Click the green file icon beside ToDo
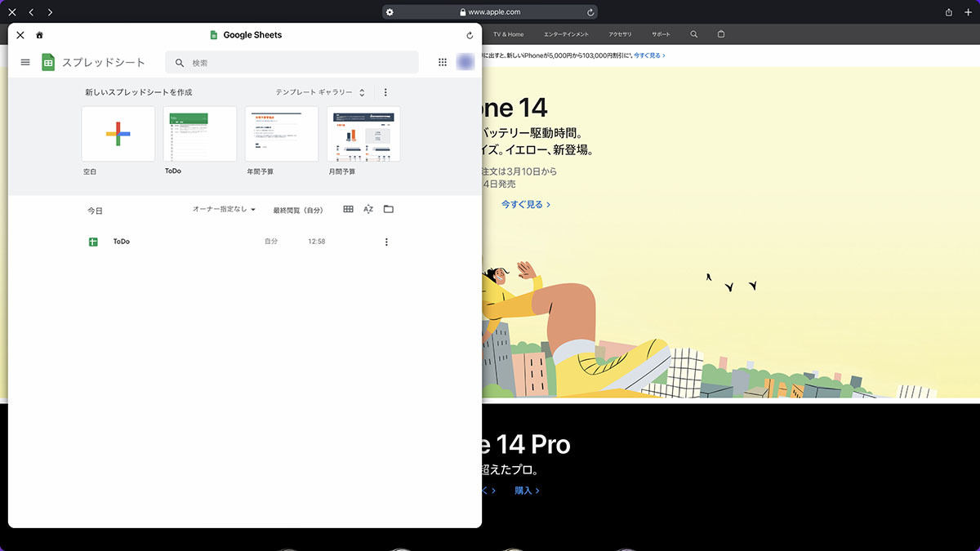The height and width of the screenshot is (551, 980). pos(94,242)
